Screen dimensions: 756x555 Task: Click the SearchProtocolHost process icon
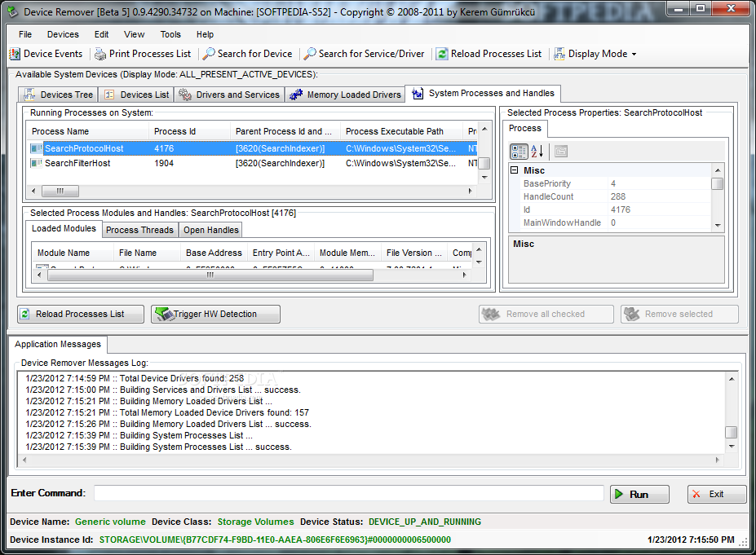click(36, 148)
